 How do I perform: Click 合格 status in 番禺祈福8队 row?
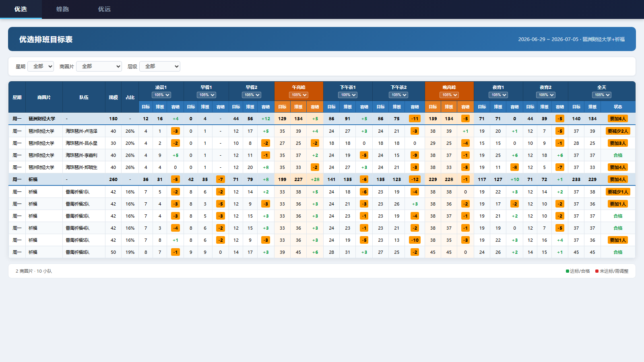pyautogui.click(x=618, y=252)
